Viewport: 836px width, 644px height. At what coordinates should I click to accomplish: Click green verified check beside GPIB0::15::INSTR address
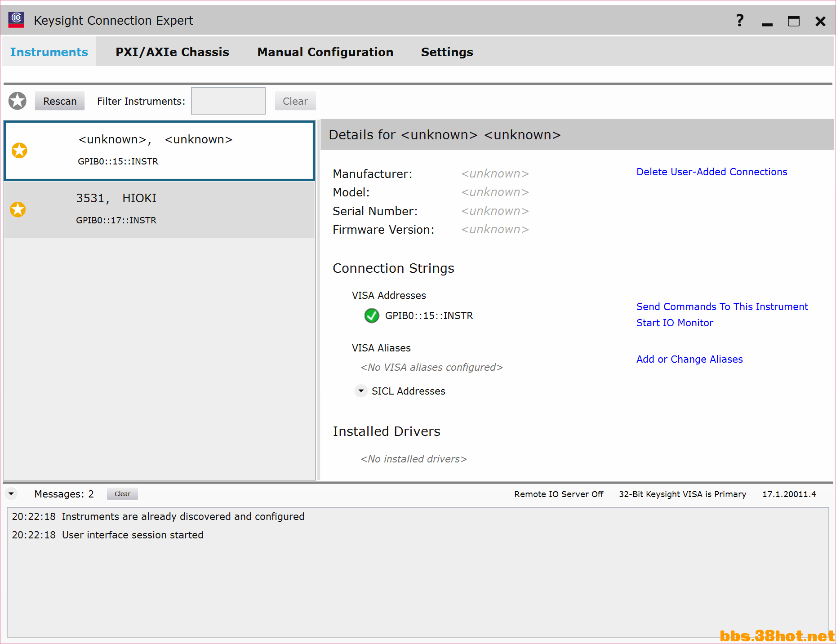click(372, 315)
